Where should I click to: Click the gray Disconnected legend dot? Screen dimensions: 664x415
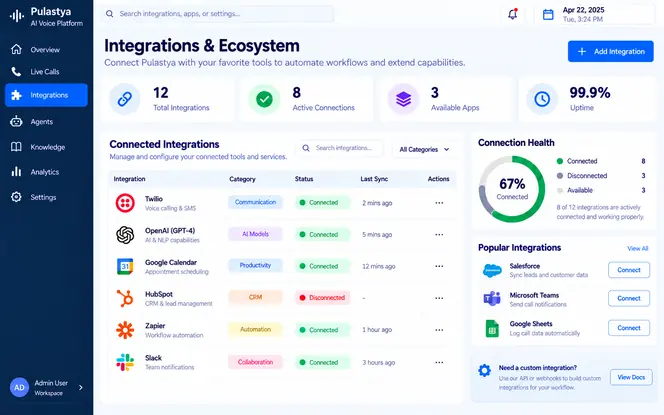559,176
